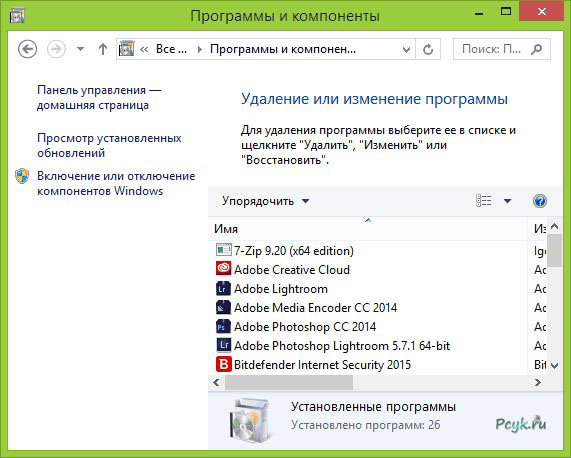Select 'Программы и компонен...' breadcrumb
Viewport: 571px width, 458px height.
[x=283, y=49]
